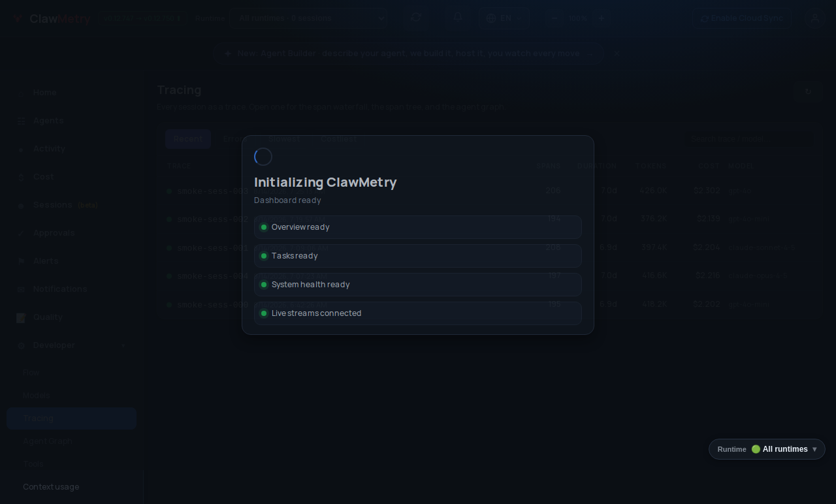The height and width of the screenshot is (504, 836).
Task: Click the Quality notepad icon
Action: 21,318
